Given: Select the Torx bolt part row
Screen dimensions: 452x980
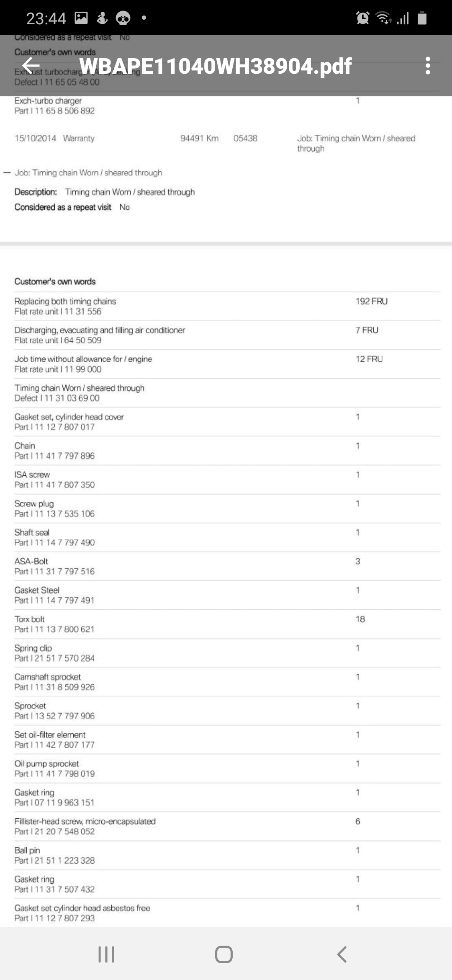Looking at the screenshot, I should [226, 624].
